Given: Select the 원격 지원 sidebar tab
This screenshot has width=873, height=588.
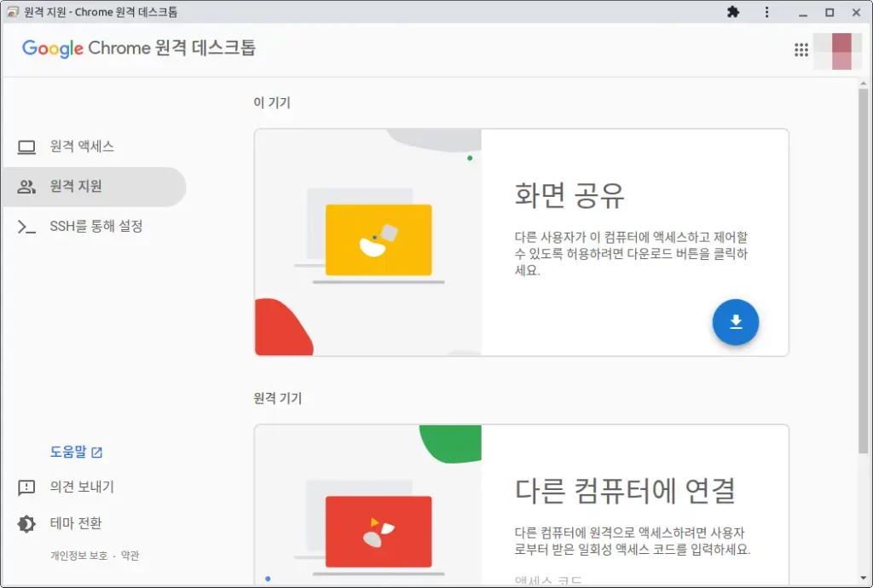Looking at the screenshot, I should click(94, 187).
